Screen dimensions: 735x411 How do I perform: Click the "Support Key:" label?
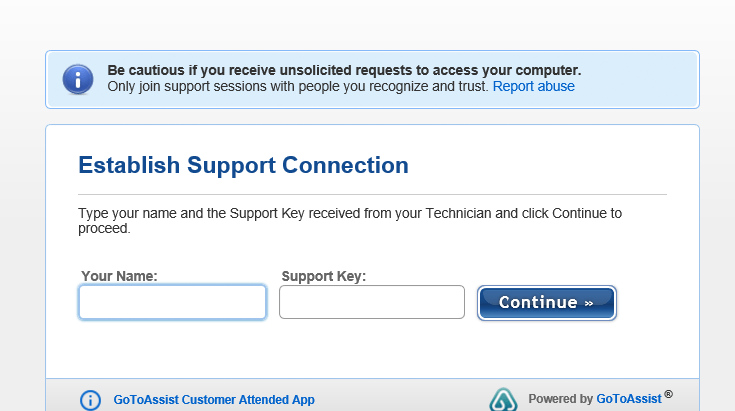324,275
